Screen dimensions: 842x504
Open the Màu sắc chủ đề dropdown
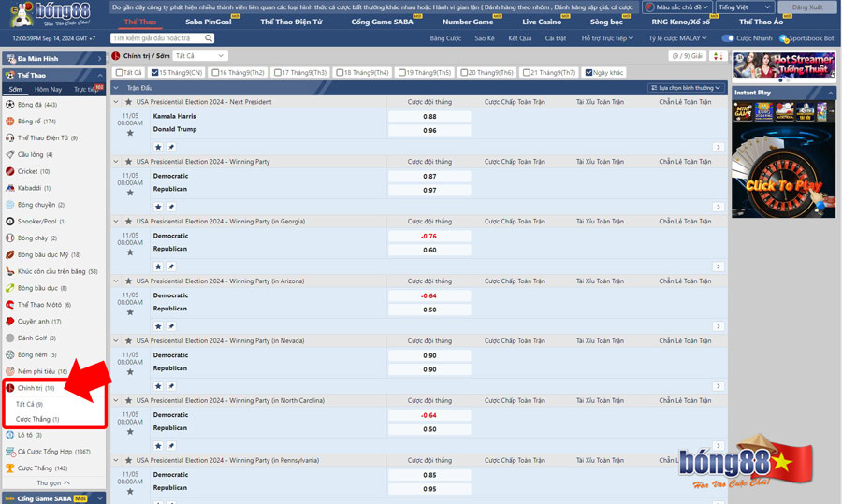677,7
